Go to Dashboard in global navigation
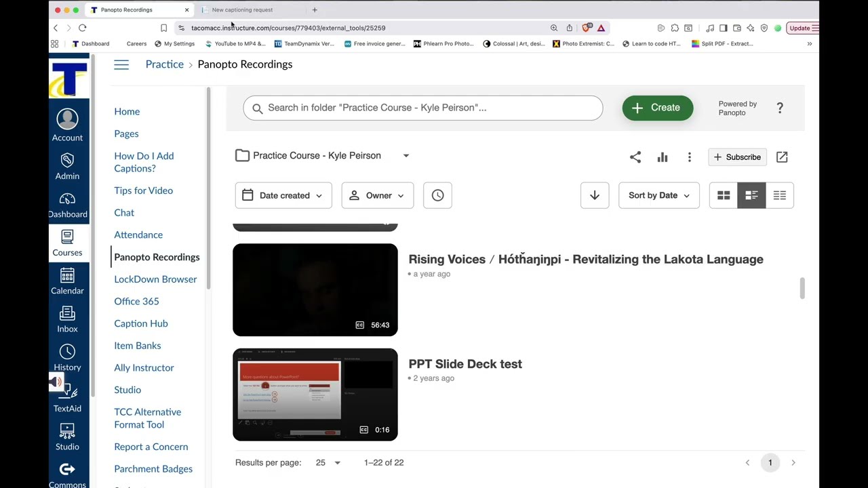Image resolution: width=868 pixels, height=488 pixels. tap(67, 205)
